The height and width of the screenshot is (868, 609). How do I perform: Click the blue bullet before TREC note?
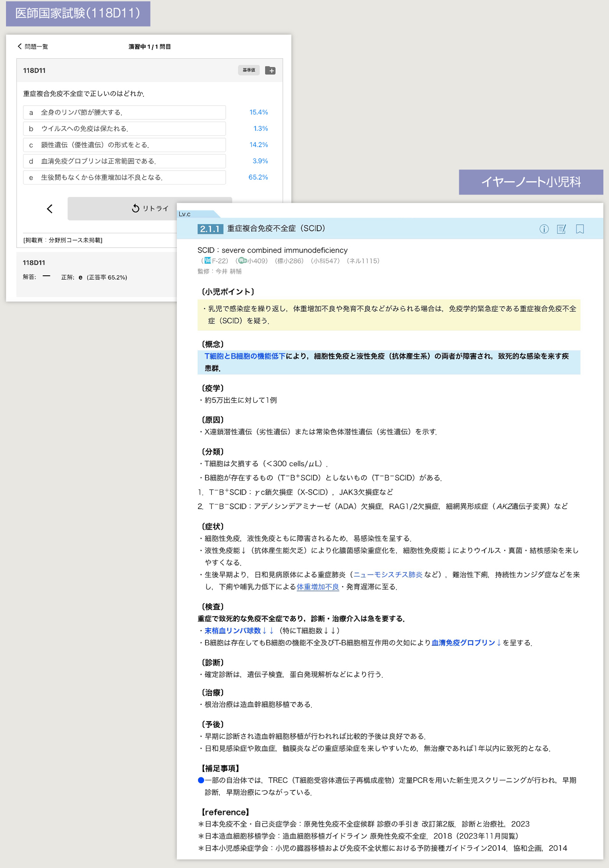click(201, 780)
